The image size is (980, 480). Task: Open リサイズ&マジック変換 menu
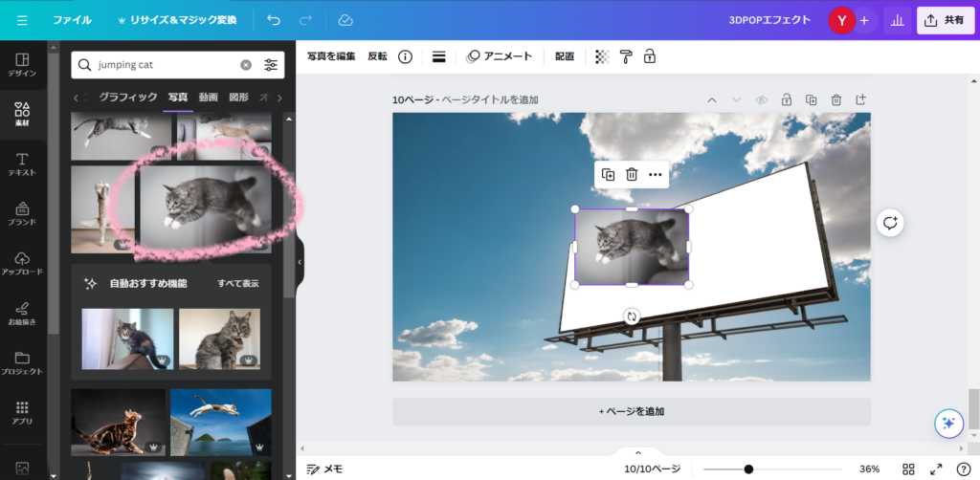point(177,20)
